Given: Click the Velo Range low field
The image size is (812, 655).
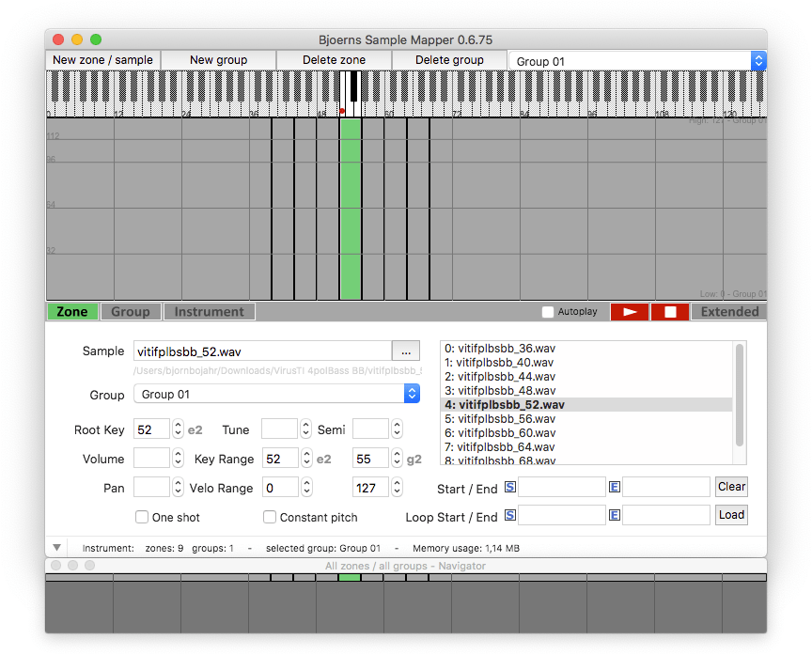Looking at the screenshot, I should click(x=280, y=487).
